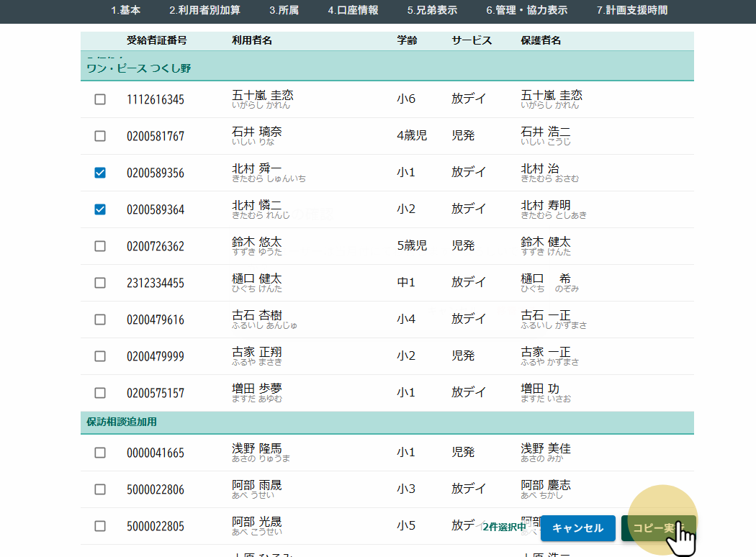Open the 1.基本 tab
The image size is (756, 557).
click(x=126, y=10)
